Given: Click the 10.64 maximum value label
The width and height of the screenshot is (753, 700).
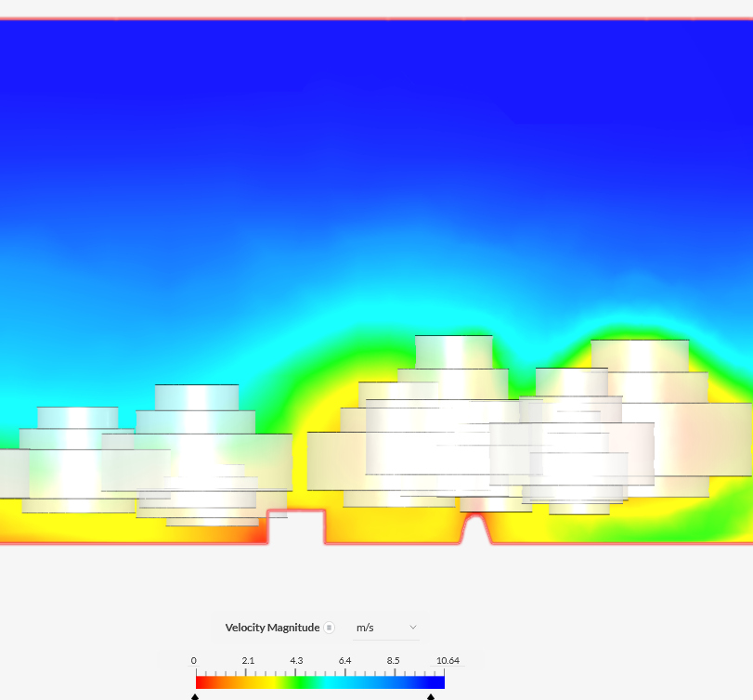Looking at the screenshot, I should 448,660.
